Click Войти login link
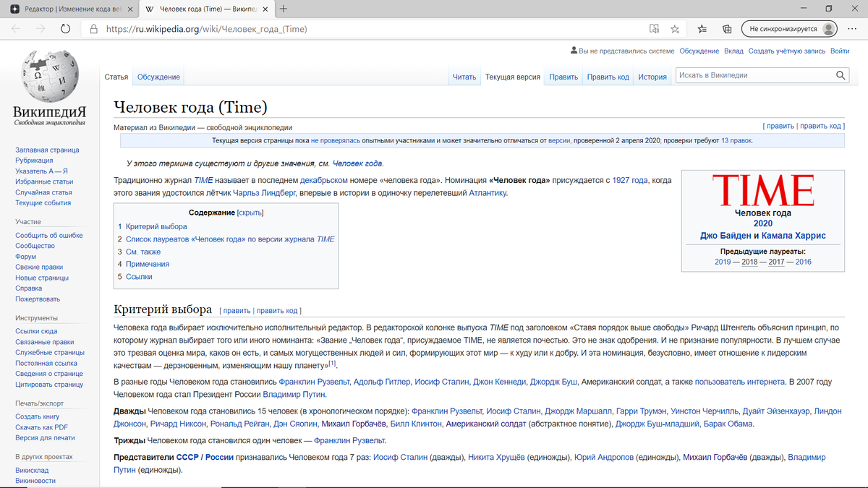Image resolution: width=868 pixels, height=488 pixels. click(840, 51)
